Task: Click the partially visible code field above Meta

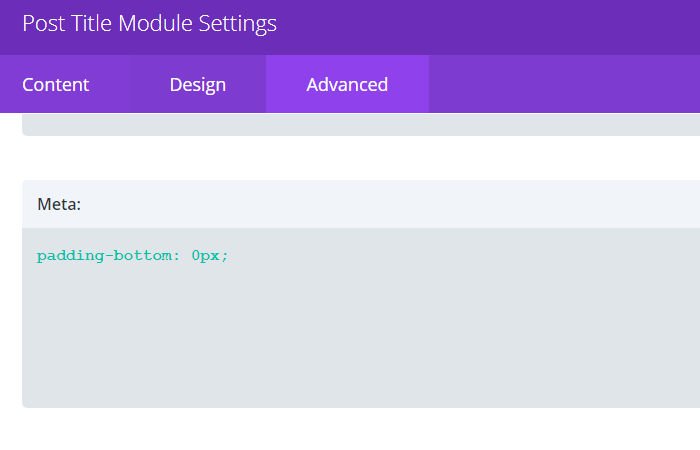Action: point(360,124)
